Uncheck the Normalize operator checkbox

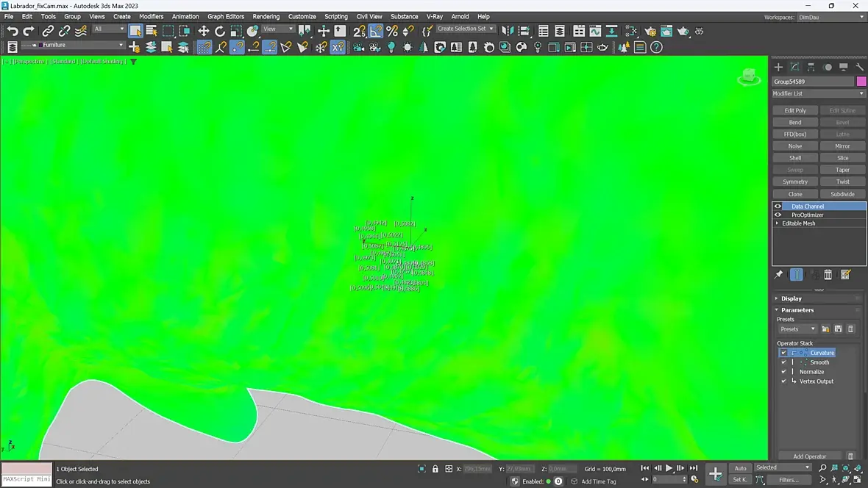click(783, 371)
